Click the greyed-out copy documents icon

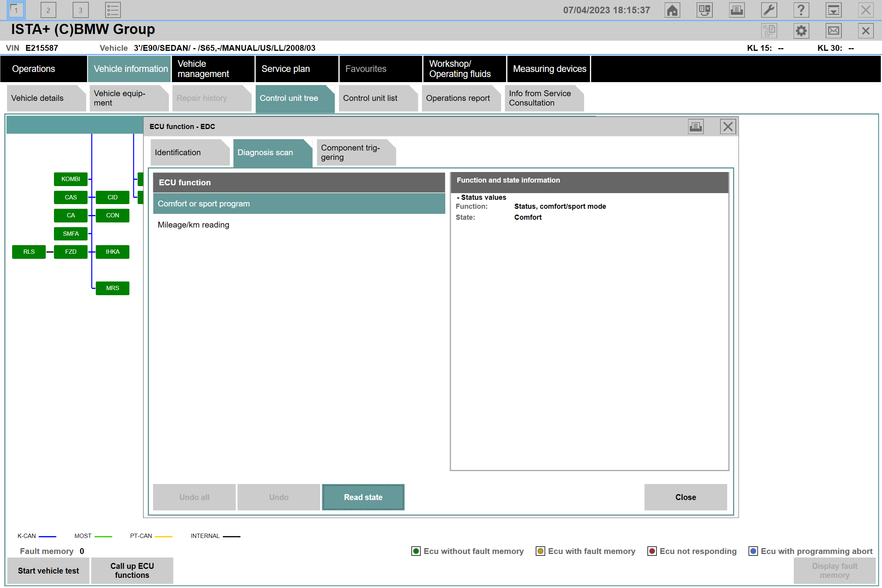coord(769,30)
